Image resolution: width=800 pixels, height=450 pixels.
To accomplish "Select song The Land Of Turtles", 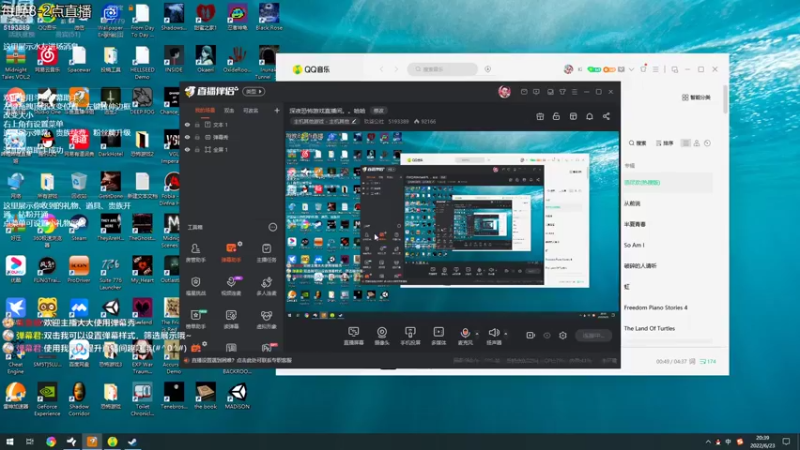I will tap(649, 329).
